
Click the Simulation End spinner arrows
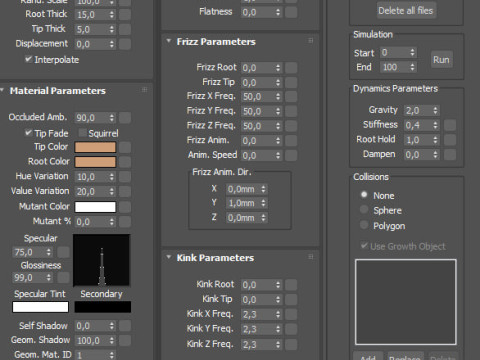click(x=412, y=67)
